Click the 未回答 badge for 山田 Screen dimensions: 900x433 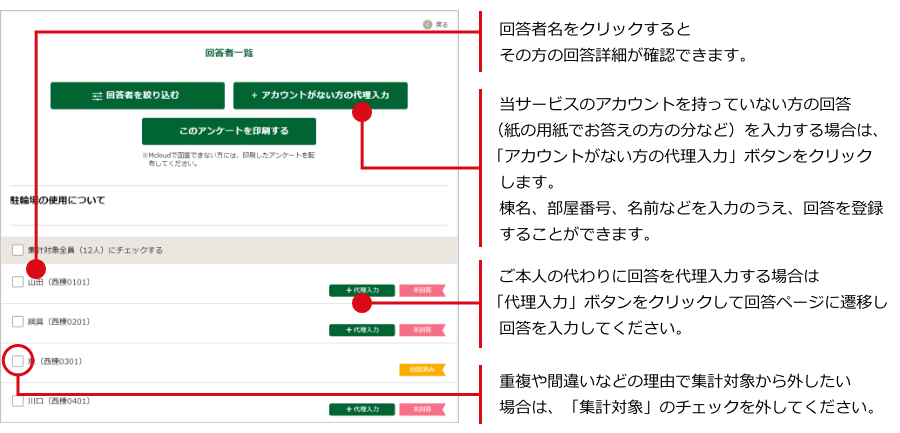click(421, 290)
